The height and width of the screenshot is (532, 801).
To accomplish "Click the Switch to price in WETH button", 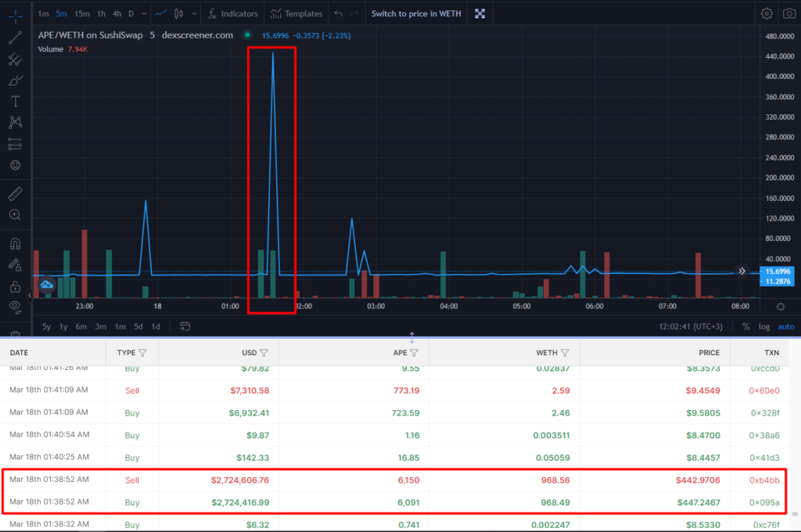I will pos(415,13).
